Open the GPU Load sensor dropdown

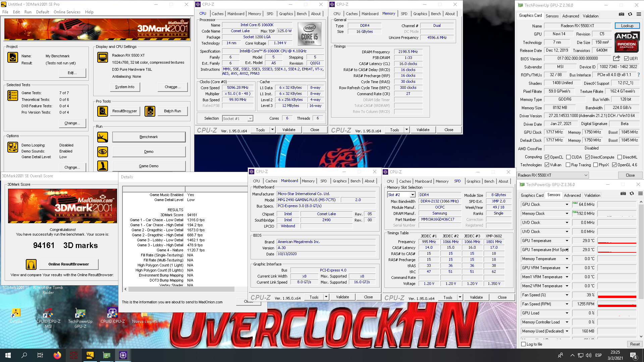point(567,313)
